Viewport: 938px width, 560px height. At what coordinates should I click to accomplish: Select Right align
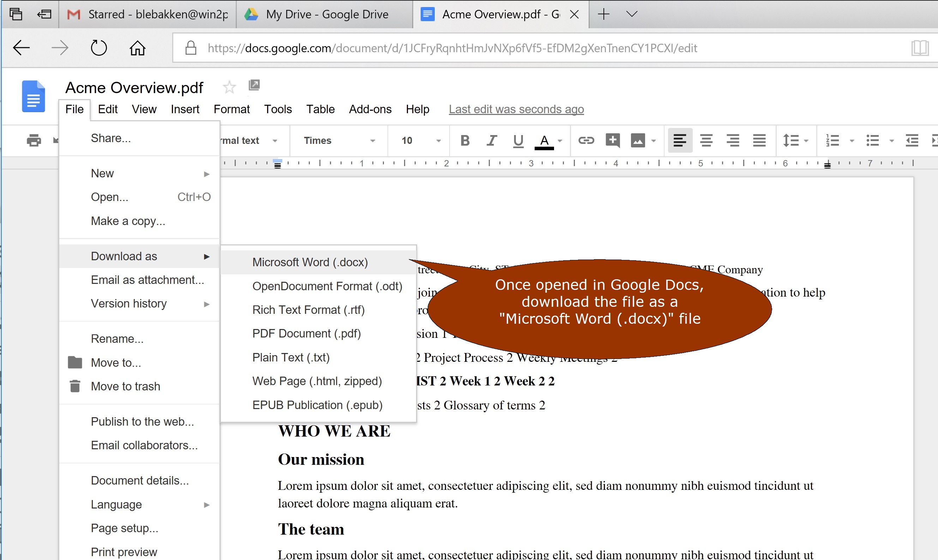(x=733, y=140)
